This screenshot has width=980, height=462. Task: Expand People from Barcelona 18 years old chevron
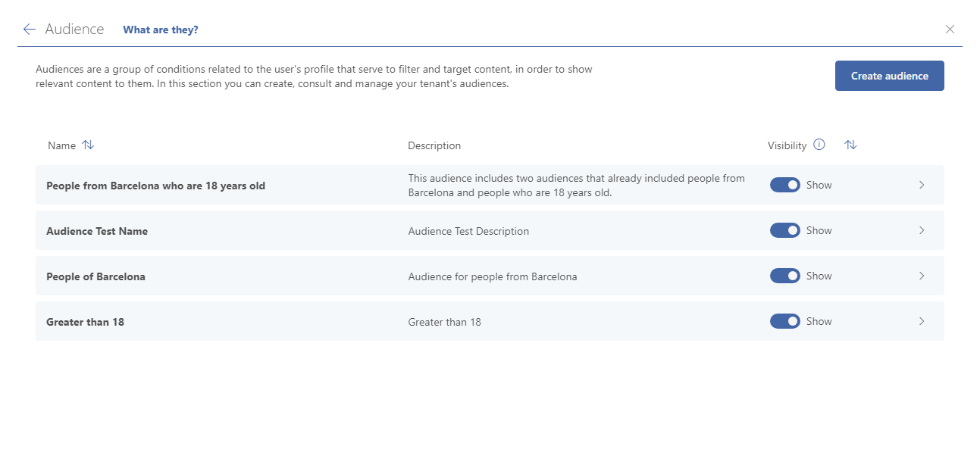(x=922, y=185)
